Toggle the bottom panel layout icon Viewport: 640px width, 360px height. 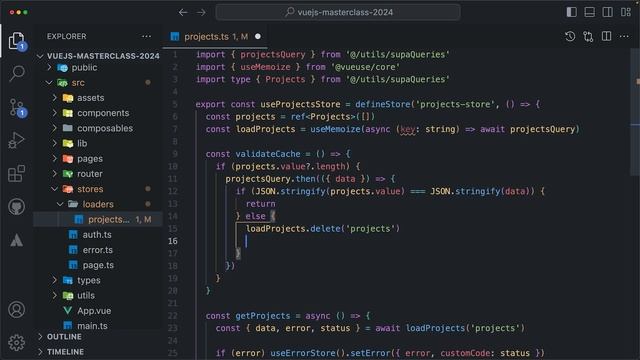(x=589, y=12)
